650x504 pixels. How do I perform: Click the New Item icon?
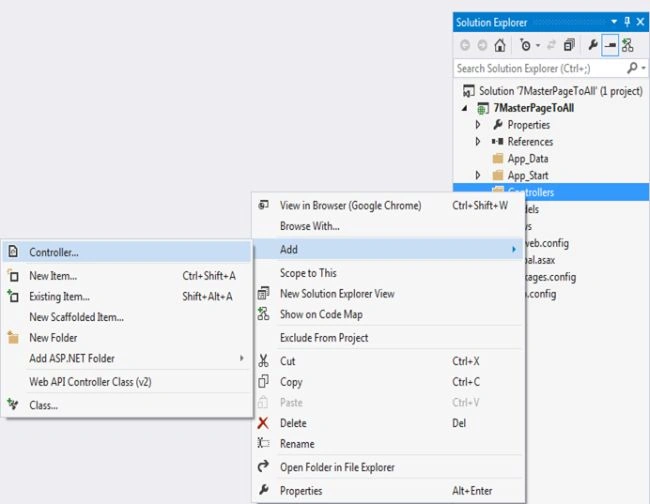point(13,276)
